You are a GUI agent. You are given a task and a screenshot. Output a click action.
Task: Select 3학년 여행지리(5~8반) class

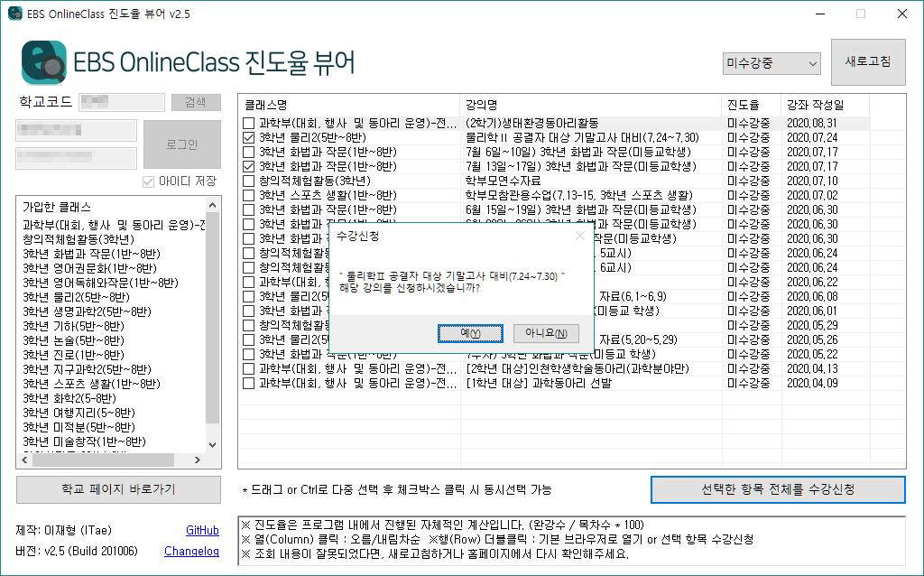[x=79, y=413]
